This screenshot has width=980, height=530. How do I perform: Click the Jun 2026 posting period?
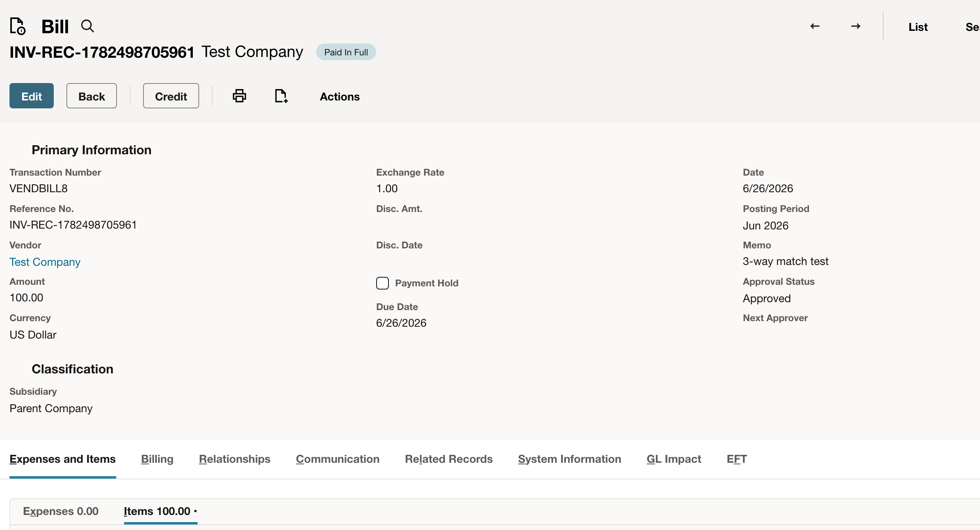(x=765, y=225)
